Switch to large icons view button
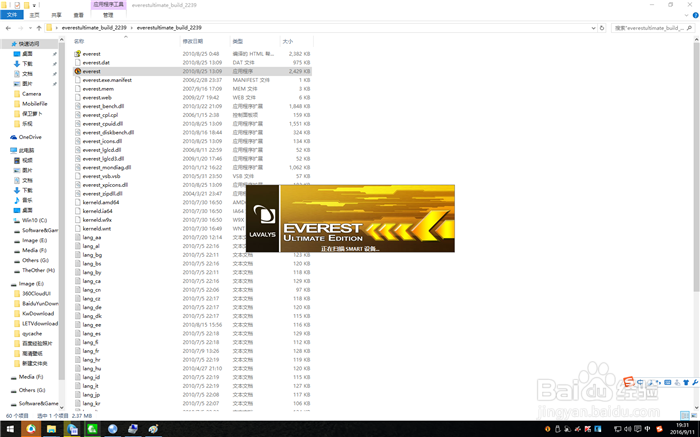The width and height of the screenshot is (700, 437). (x=694, y=416)
